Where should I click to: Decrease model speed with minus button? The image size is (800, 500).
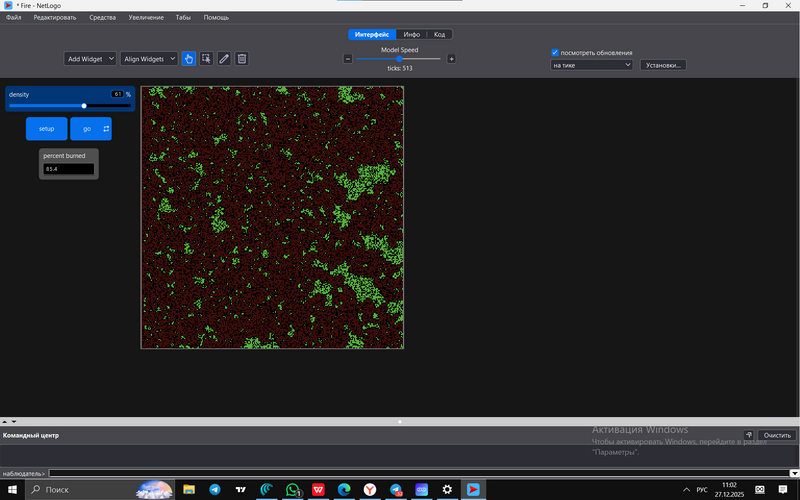pos(348,59)
